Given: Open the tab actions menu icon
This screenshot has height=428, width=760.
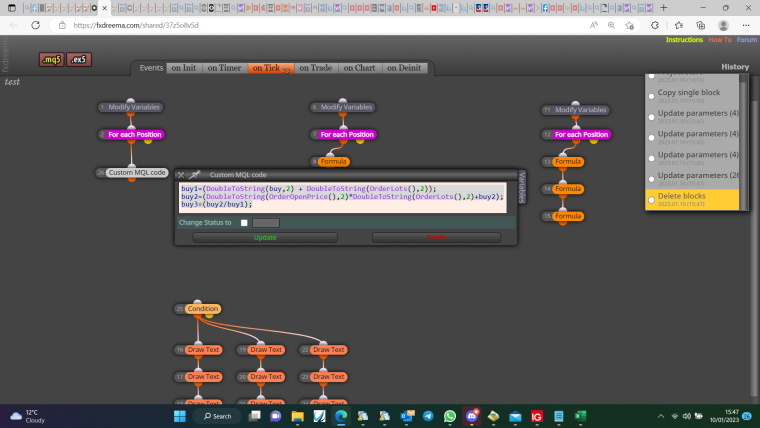Looking at the screenshot, I should point(12,8).
